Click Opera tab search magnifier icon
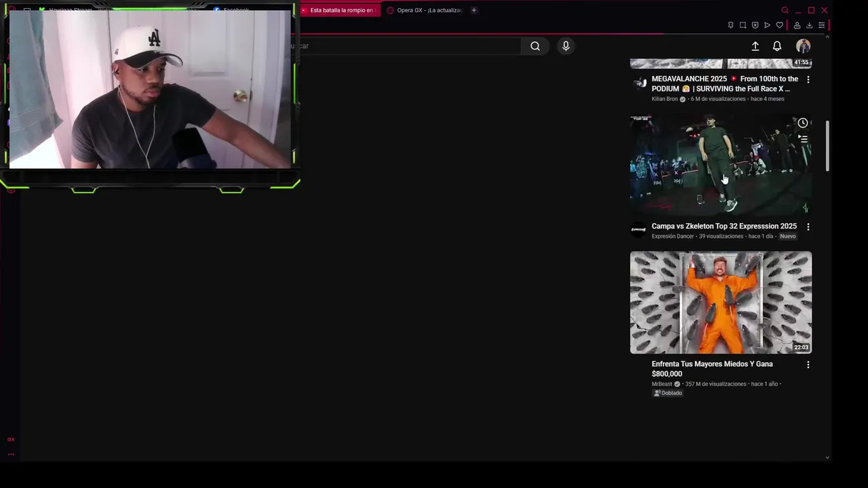Viewport: 868px width, 488px height. 785,10
